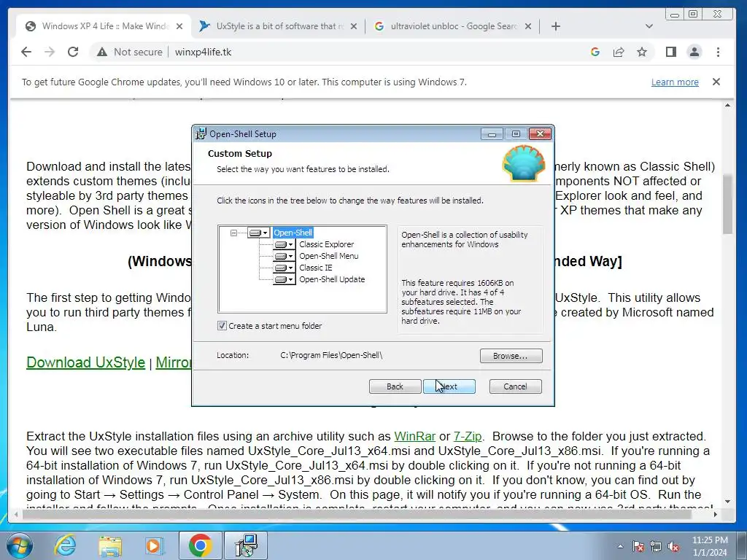Show hidden tray icons arrow

tap(620, 547)
